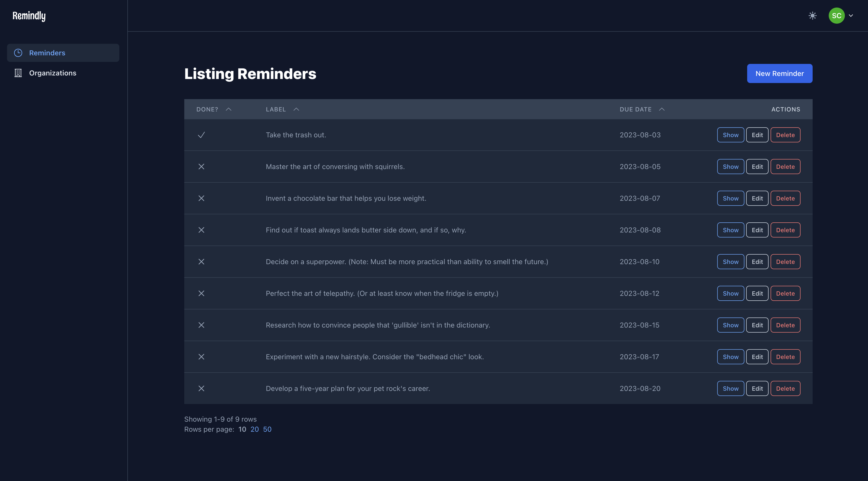Sort by Due Date column arrow
The width and height of the screenshot is (868, 481).
point(662,109)
